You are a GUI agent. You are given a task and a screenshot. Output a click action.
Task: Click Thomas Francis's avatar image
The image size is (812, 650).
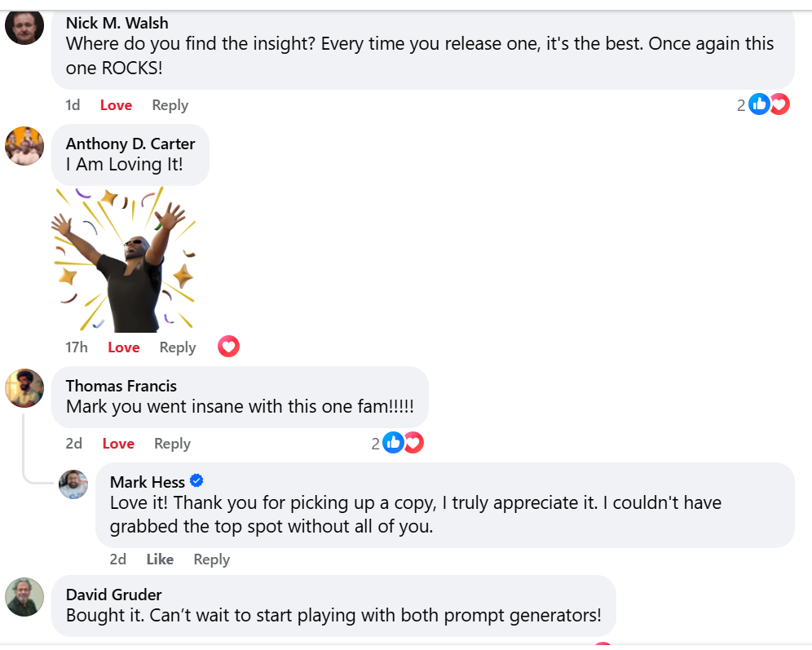(24, 388)
